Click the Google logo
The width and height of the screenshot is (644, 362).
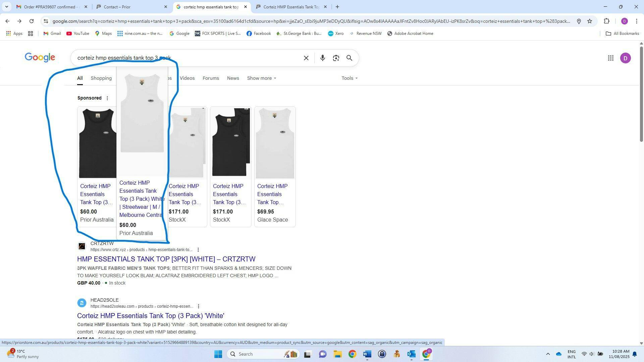pos(40,57)
